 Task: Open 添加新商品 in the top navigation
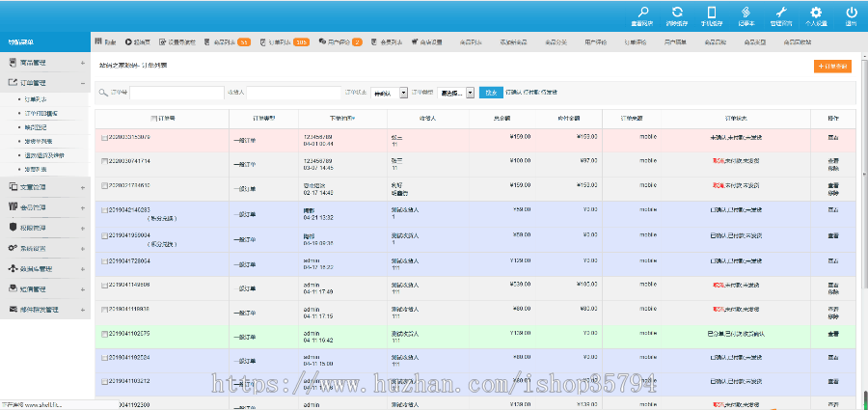click(x=513, y=42)
